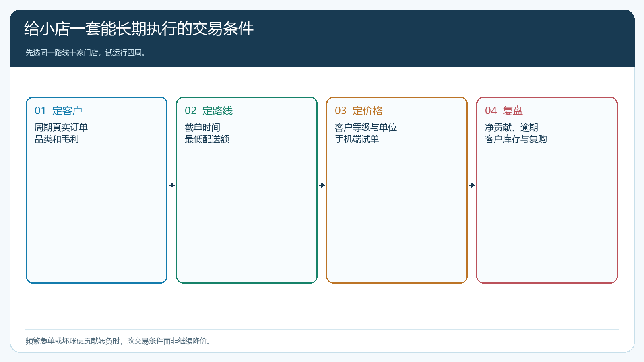Click the text 手机端试单

pyautogui.click(x=357, y=139)
